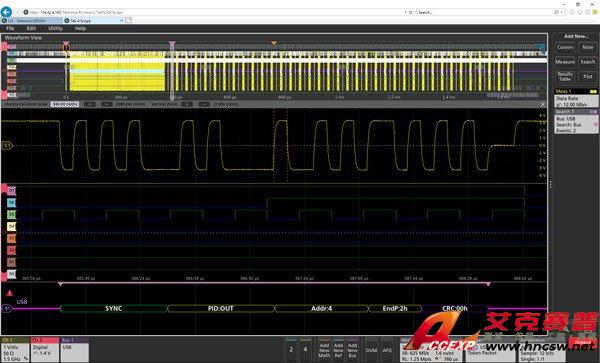Click the EndP:2h decoded bus field
This screenshot has height=363, width=600.
395,308
